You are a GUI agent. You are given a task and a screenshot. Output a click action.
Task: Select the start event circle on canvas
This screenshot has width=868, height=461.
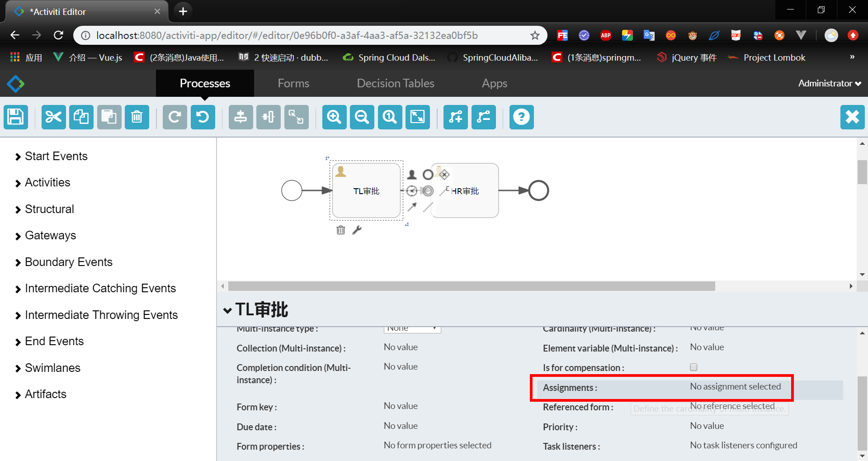pyautogui.click(x=292, y=190)
